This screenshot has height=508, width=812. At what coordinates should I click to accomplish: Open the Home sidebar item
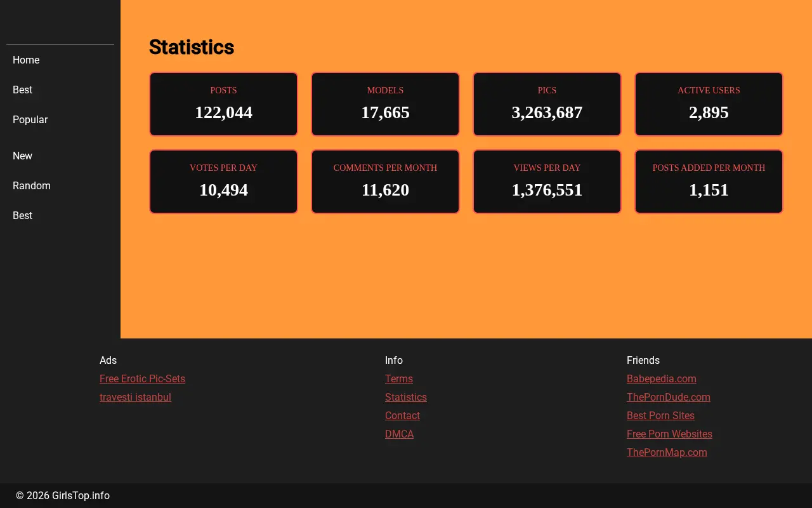point(26,60)
